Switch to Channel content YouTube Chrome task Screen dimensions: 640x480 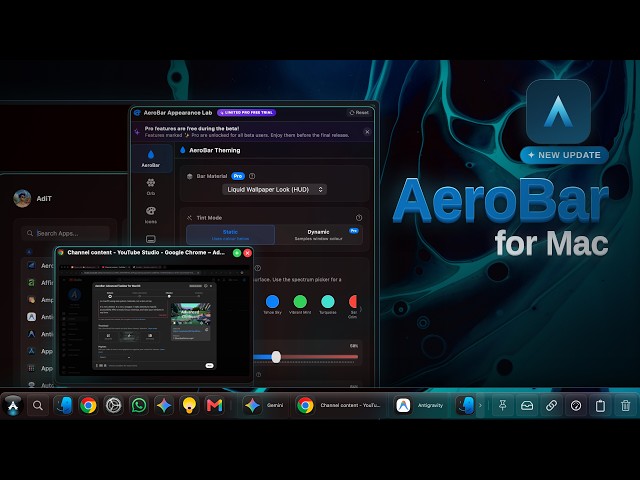[x=339, y=405]
